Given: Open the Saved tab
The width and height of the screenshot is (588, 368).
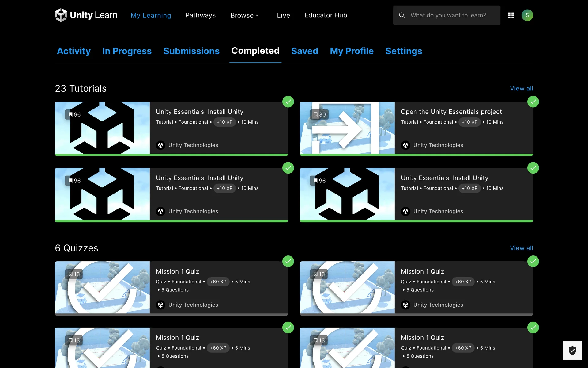Looking at the screenshot, I should pos(304,51).
